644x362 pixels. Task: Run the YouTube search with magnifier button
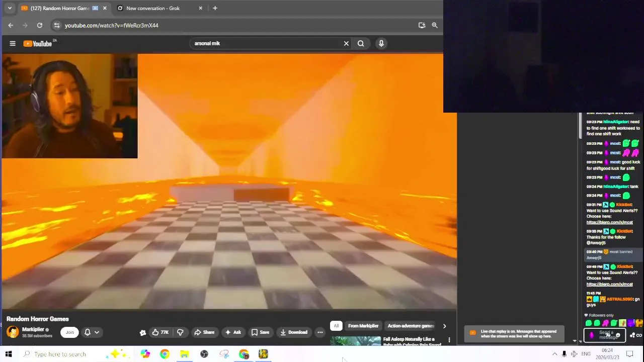361,44
